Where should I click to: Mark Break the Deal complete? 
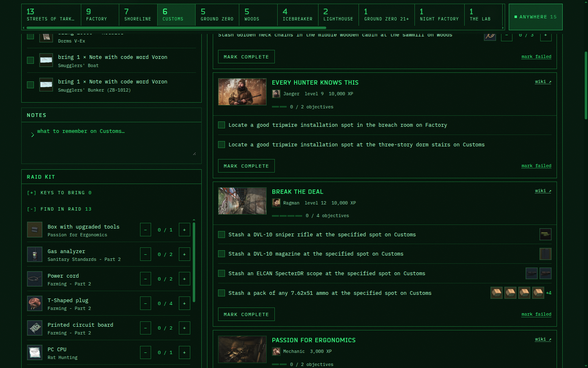point(246,314)
